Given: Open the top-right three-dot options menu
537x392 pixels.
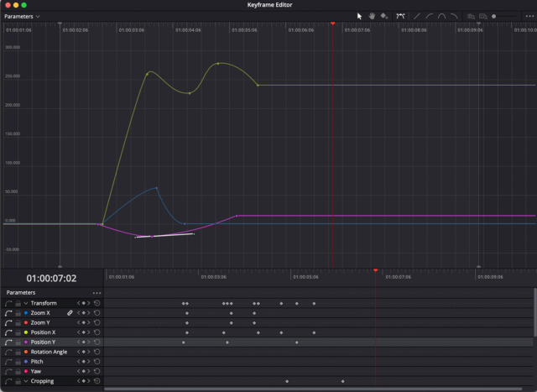Looking at the screenshot, I should coord(529,16).
